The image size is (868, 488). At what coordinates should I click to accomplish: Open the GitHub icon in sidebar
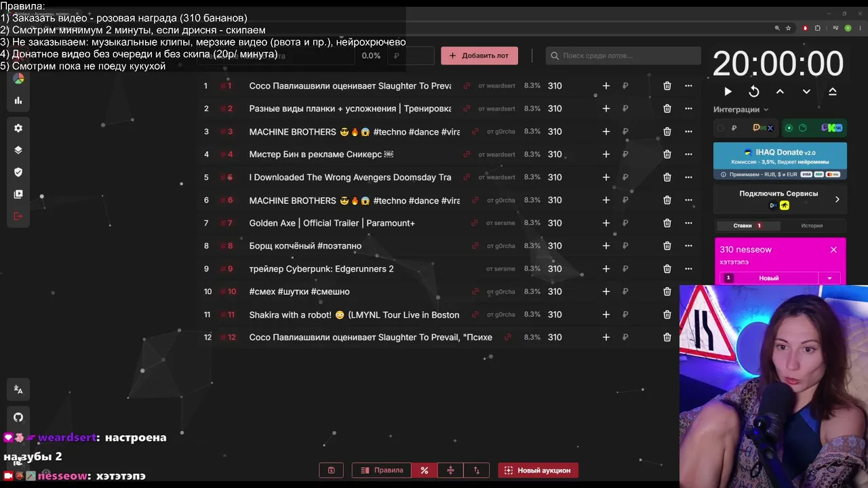[x=18, y=418]
